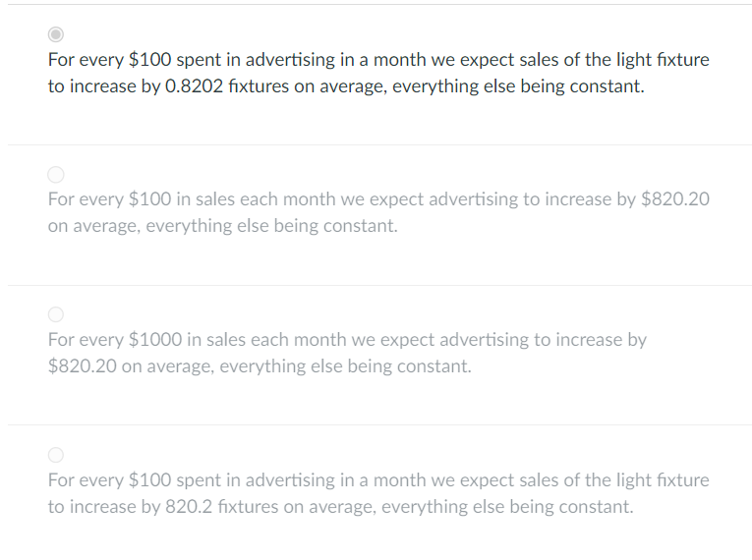Screen dimensions: 752x560
Task: Click the answer text mentioning 820.2 fixtures
Action: 378,493
